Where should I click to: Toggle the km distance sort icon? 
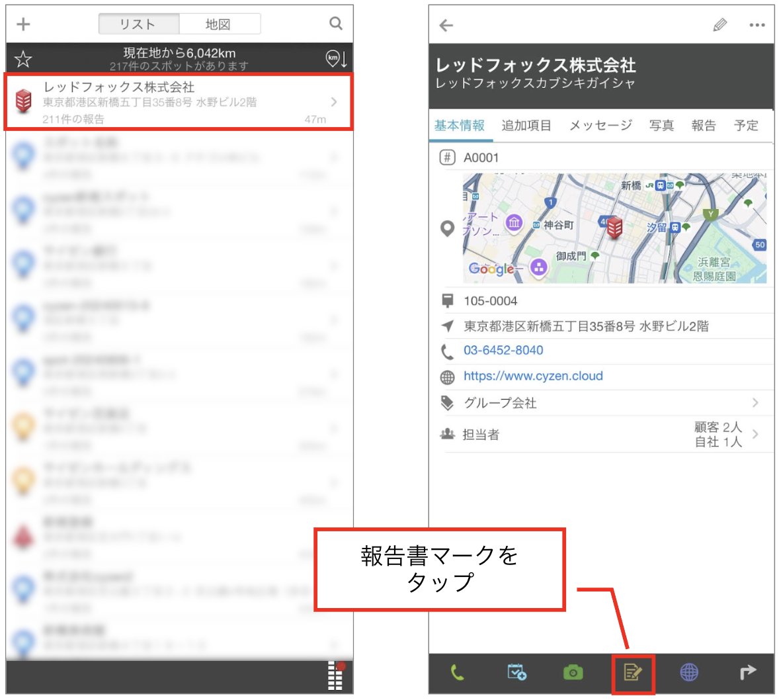click(x=337, y=59)
